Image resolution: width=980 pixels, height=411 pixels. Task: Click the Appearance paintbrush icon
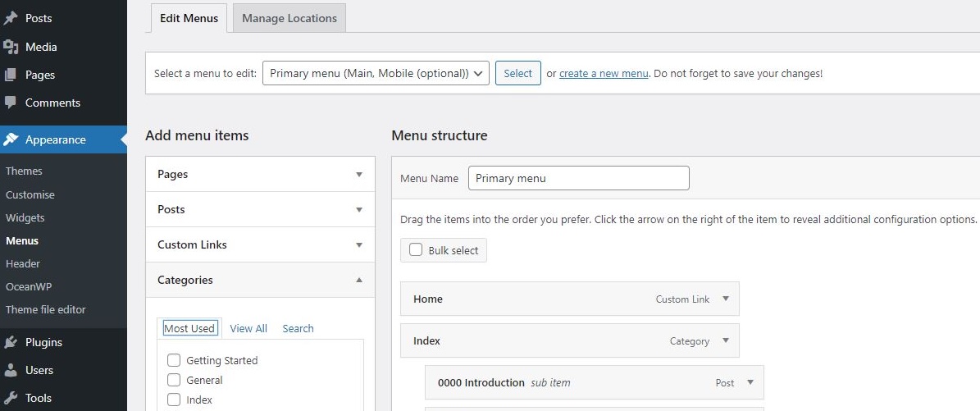point(11,139)
